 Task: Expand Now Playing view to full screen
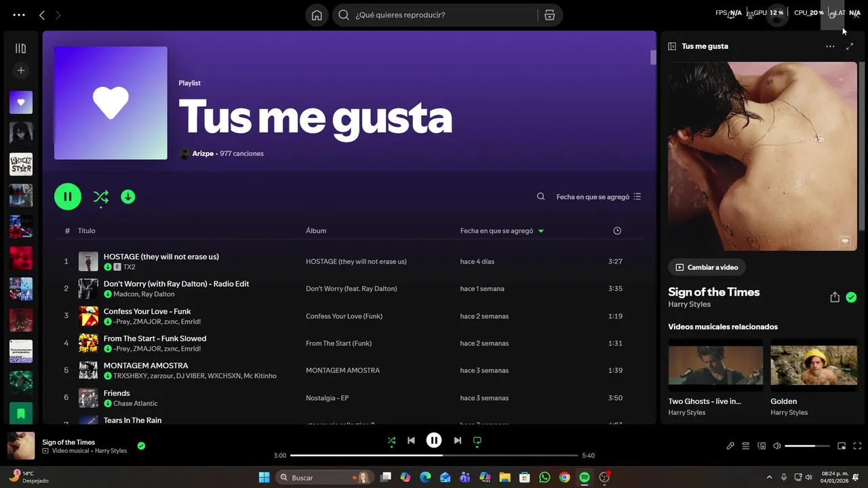(x=850, y=46)
